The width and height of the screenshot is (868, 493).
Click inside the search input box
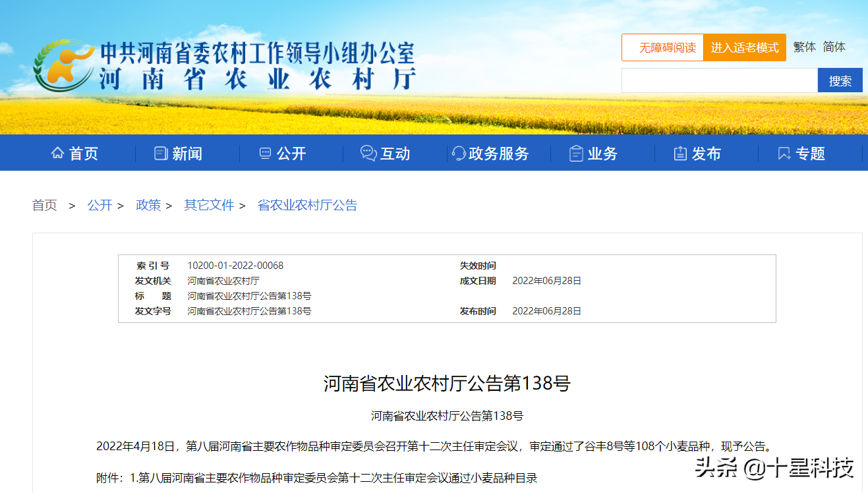coord(718,80)
